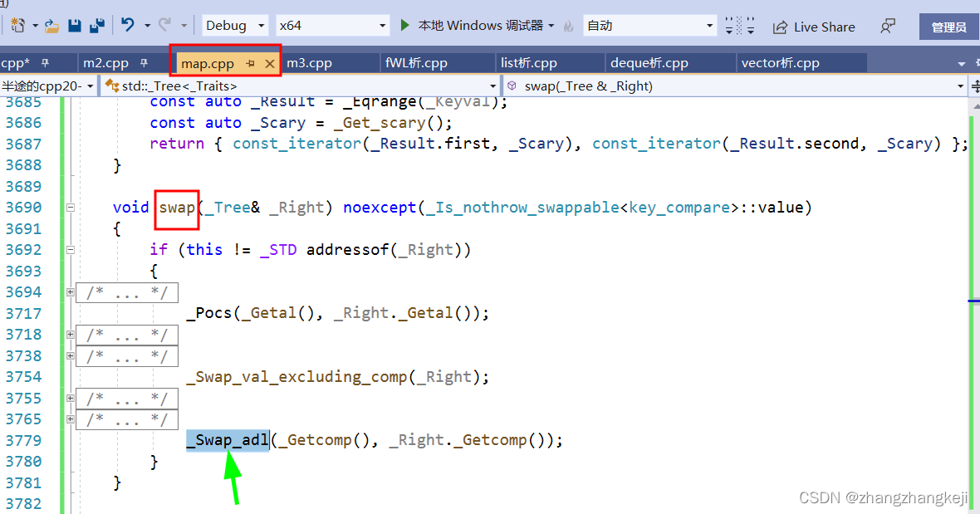
Task: Expand the collapsed comment at line 3718
Action: pos(71,334)
